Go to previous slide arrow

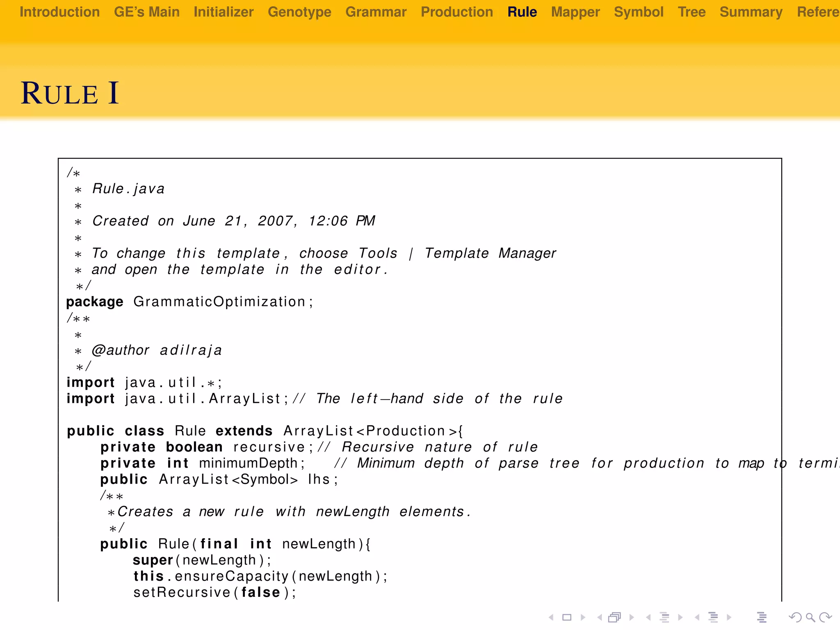[551, 617]
